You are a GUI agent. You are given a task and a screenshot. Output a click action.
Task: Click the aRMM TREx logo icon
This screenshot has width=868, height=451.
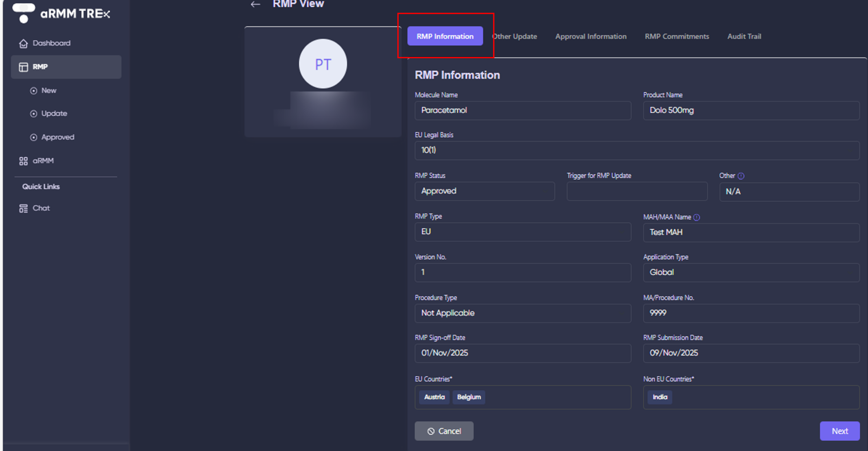pos(24,14)
